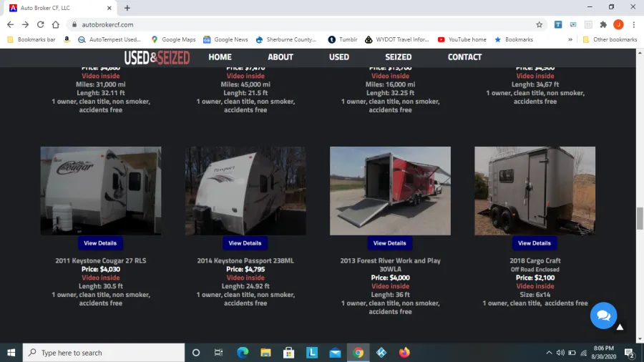
Task: Bookmark this page with the star icon
Action: pyautogui.click(x=540, y=24)
